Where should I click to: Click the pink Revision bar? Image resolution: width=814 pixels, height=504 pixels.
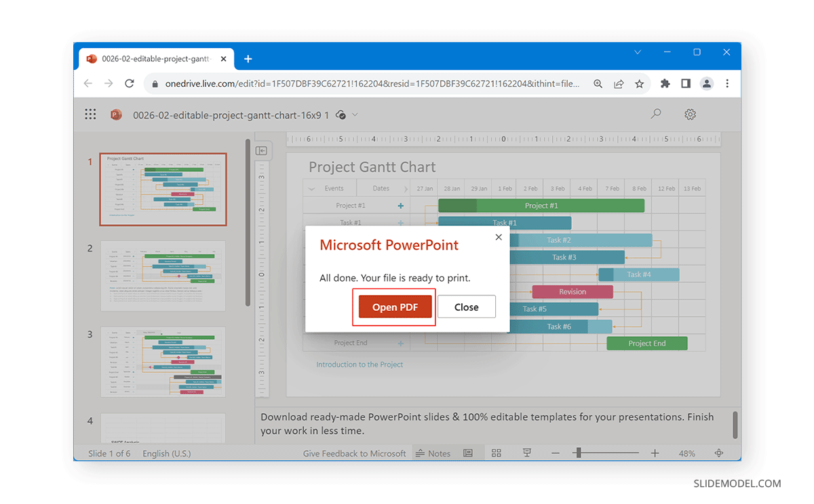[573, 292]
